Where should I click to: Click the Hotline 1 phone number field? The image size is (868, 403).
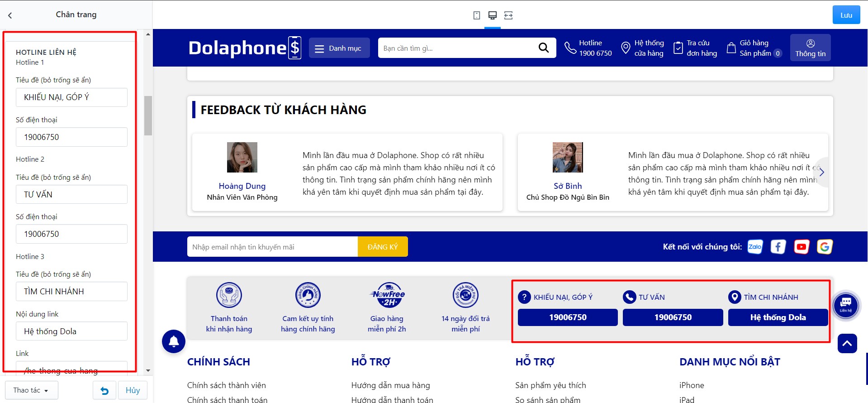pos(71,137)
